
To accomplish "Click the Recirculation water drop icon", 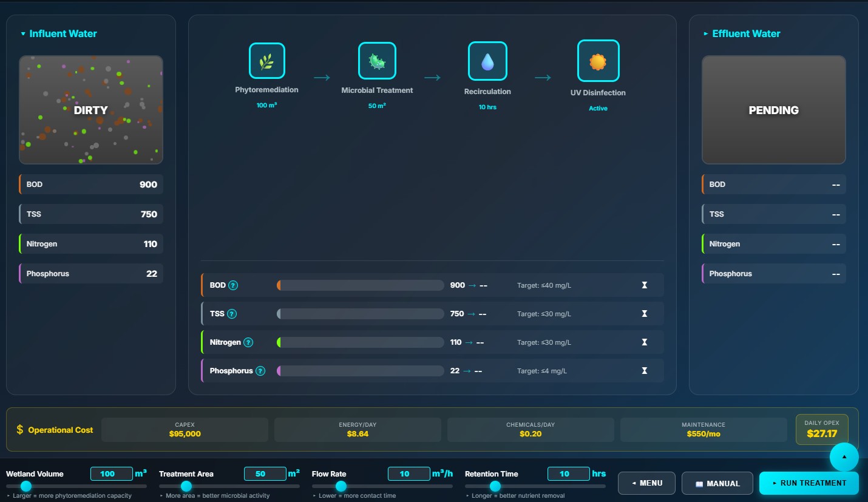I will tap(487, 61).
